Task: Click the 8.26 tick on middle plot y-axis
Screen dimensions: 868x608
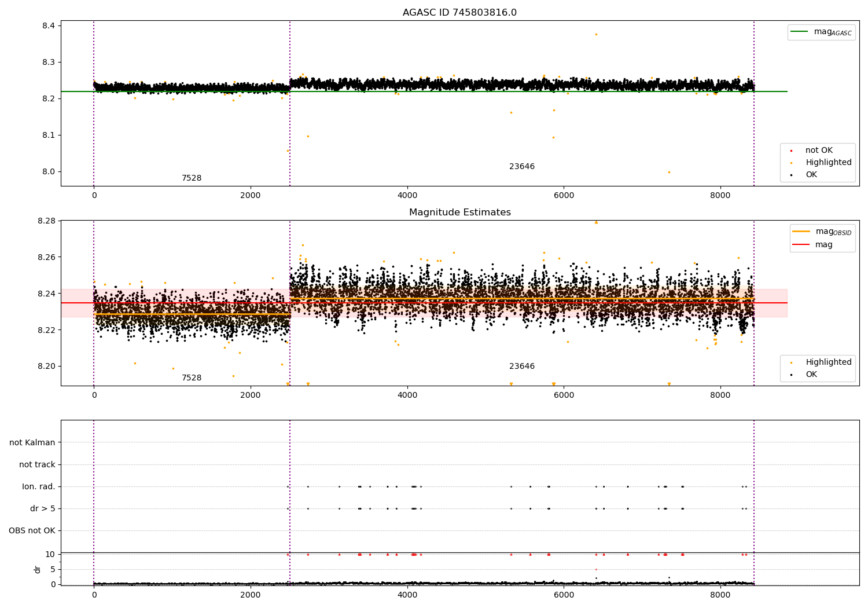Action: [46, 258]
